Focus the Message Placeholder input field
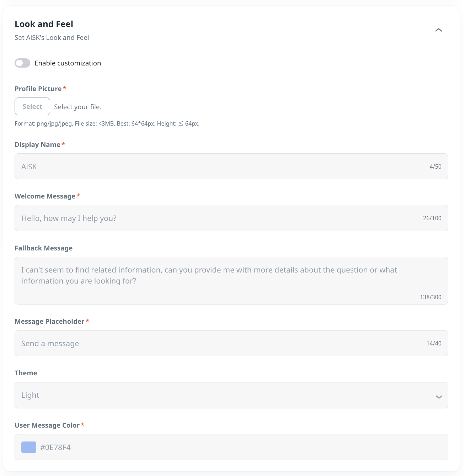 (x=220, y=343)
